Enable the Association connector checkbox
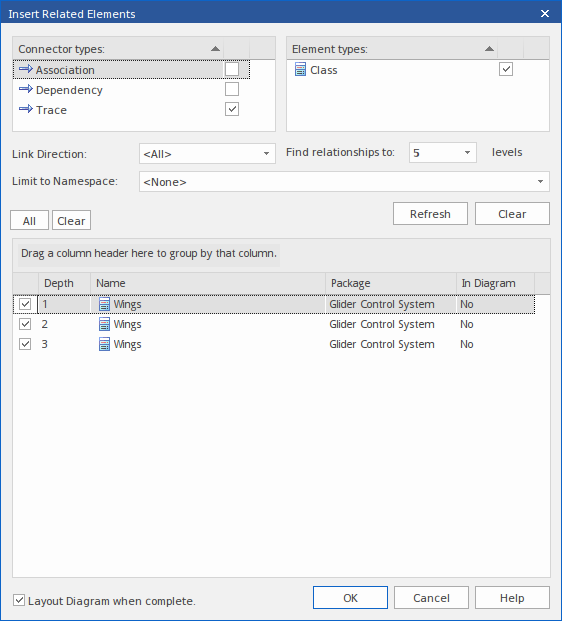562x621 pixels. click(x=232, y=69)
